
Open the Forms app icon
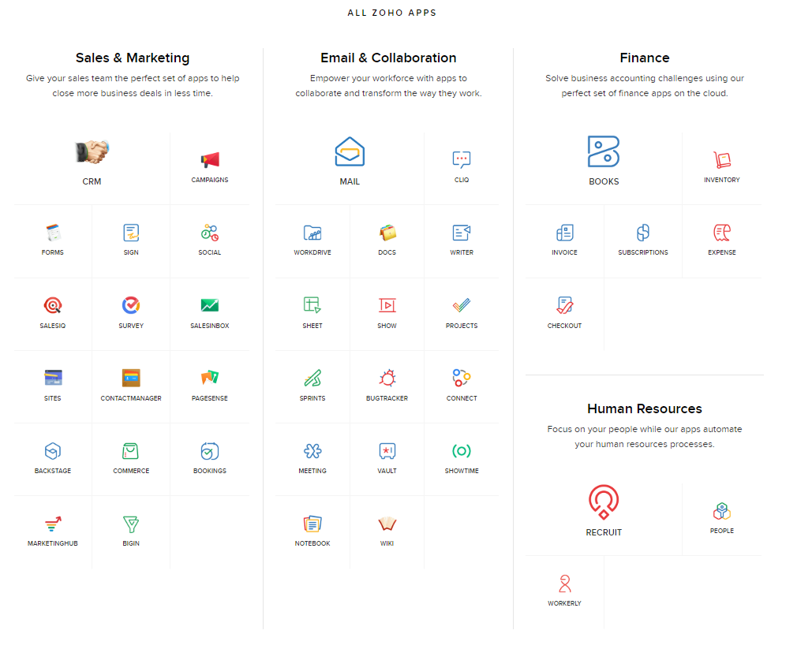pos(53,233)
